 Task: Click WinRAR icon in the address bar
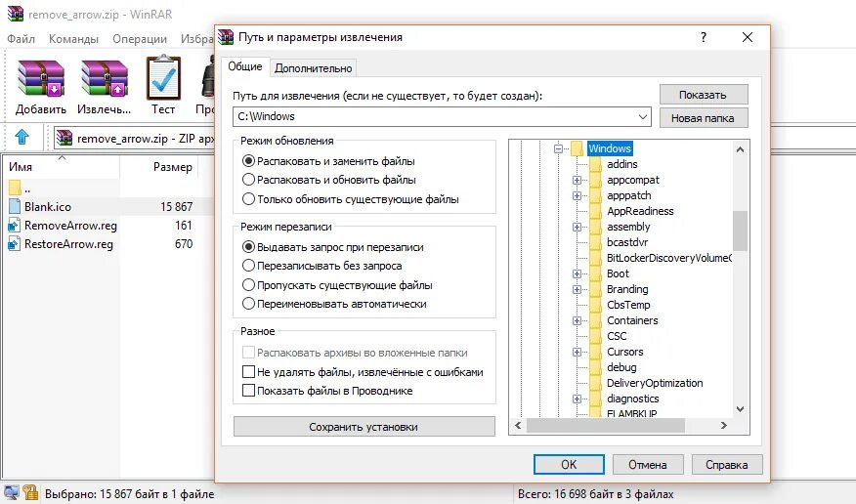64,138
